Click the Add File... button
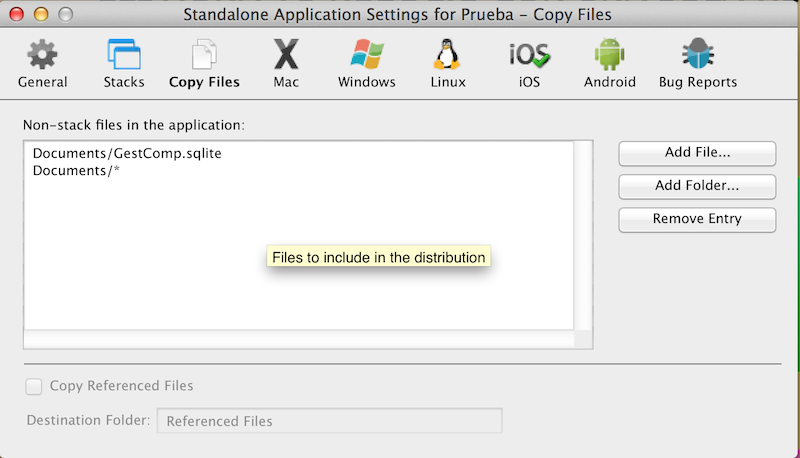 pyautogui.click(x=697, y=153)
